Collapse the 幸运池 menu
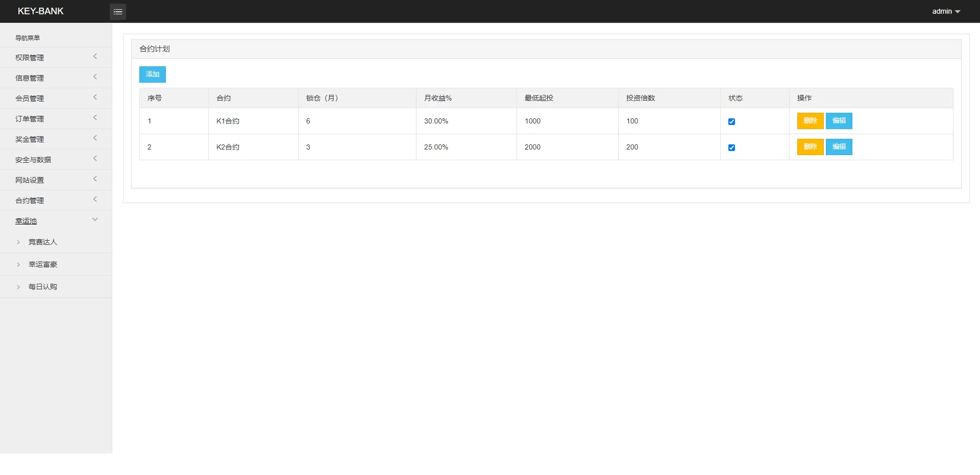 26,221
